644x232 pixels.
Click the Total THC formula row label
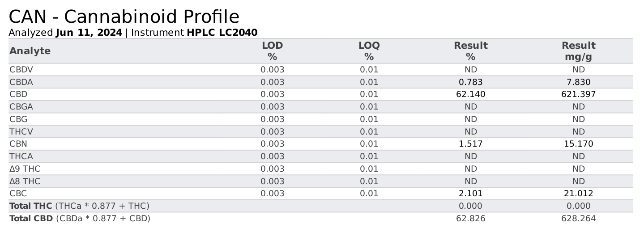click(x=79, y=206)
